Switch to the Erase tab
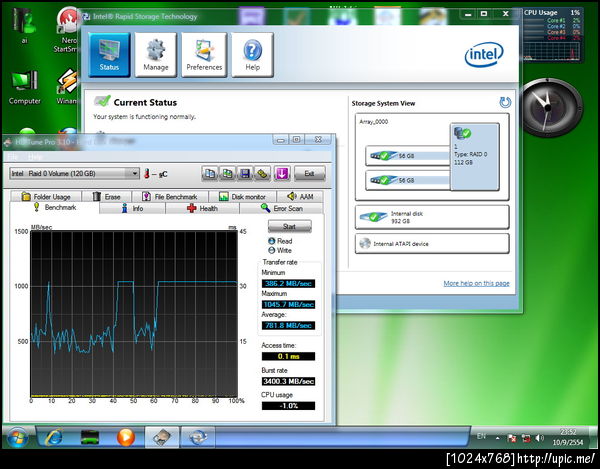 107,197
